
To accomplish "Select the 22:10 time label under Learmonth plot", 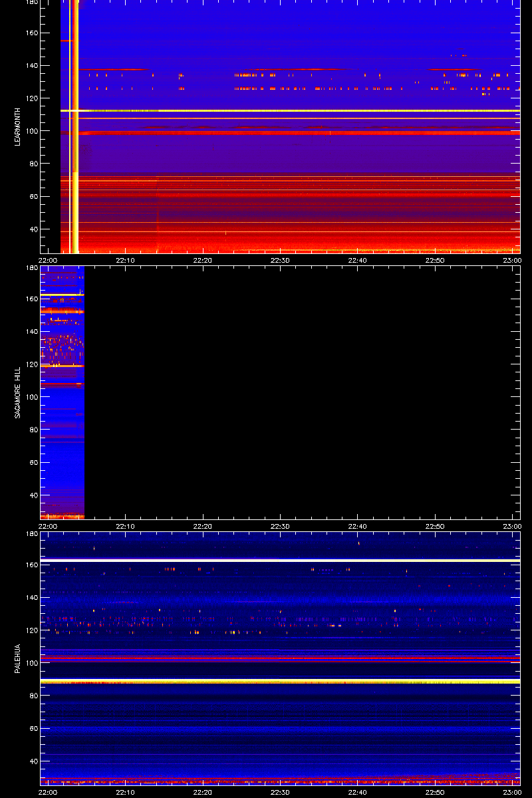I will click(x=126, y=260).
